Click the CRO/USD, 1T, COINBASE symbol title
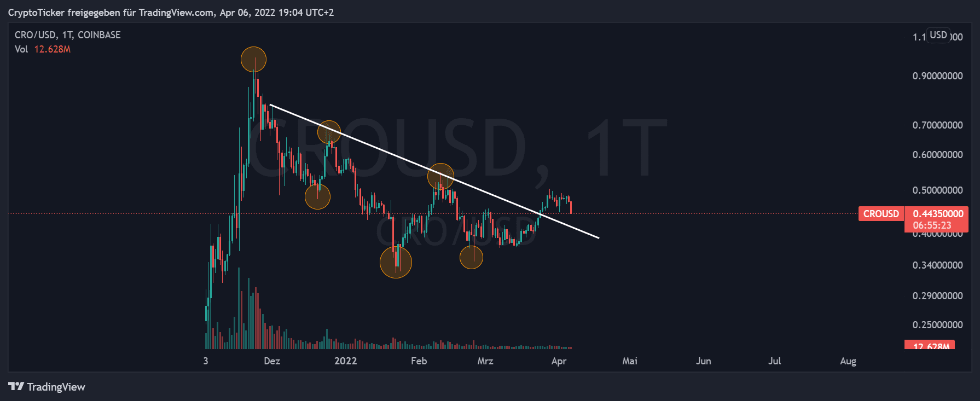Image resolution: width=980 pixels, height=401 pixels. (67, 35)
